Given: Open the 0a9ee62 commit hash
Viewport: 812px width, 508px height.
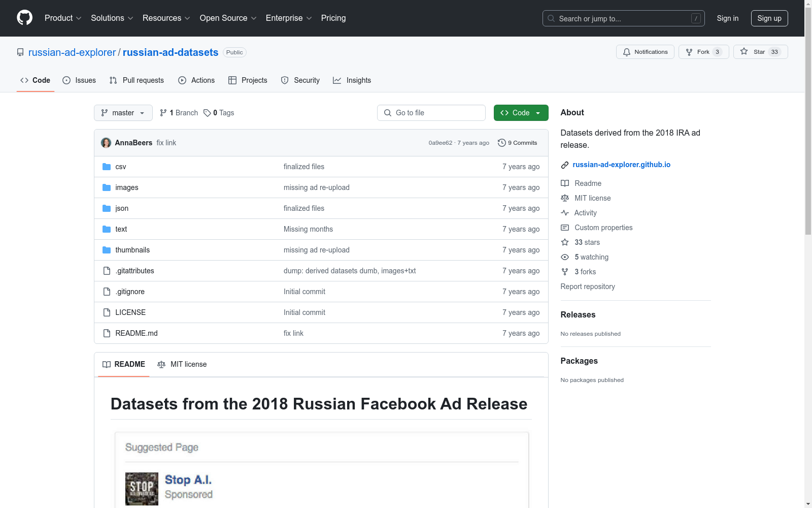Looking at the screenshot, I should pos(441,143).
